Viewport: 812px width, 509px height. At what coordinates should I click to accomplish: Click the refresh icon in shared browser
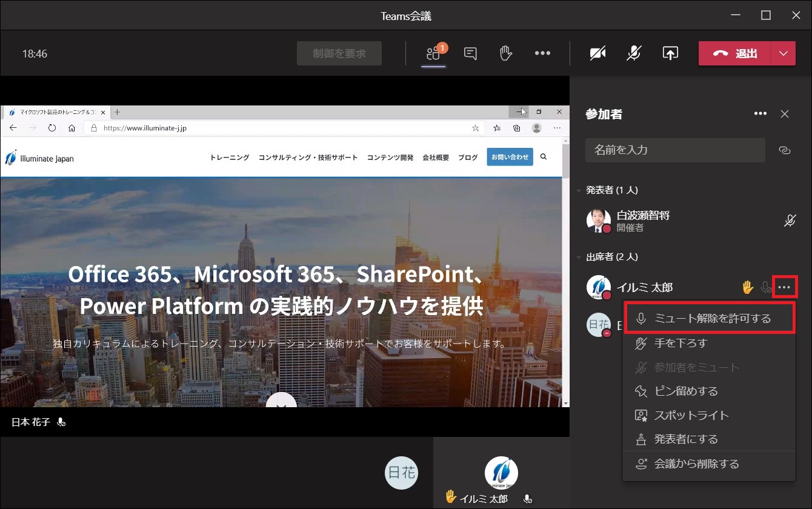tap(52, 128)
